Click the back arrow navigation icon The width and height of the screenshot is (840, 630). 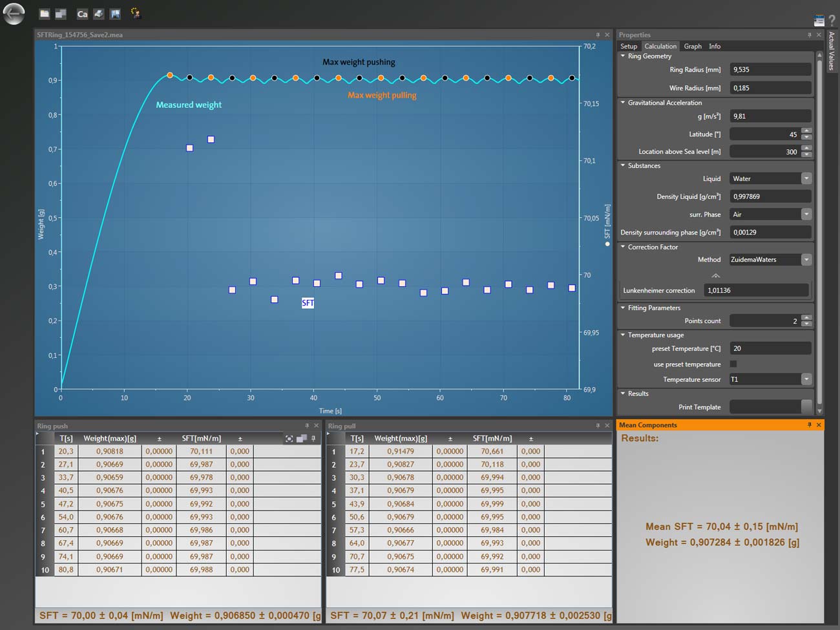(x=14, y=14)
